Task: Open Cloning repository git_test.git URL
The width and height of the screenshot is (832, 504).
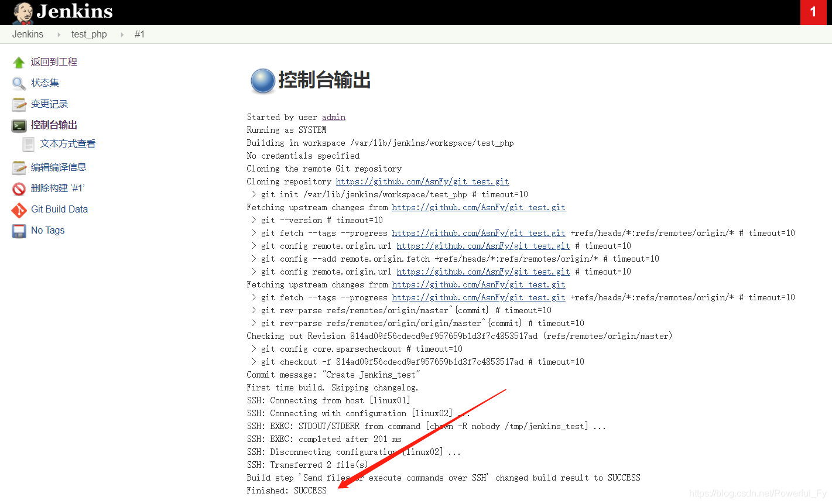Action: pos(423,181)
